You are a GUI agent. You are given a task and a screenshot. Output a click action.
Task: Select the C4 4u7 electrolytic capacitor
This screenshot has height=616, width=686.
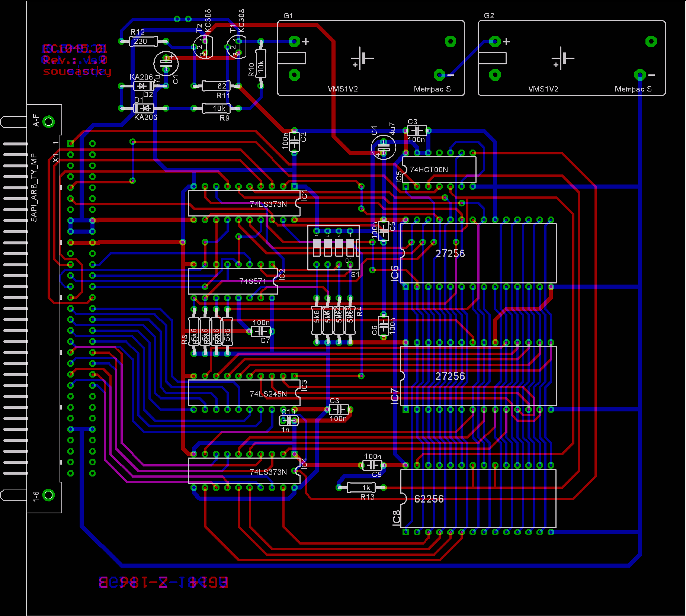pos(383,147)
